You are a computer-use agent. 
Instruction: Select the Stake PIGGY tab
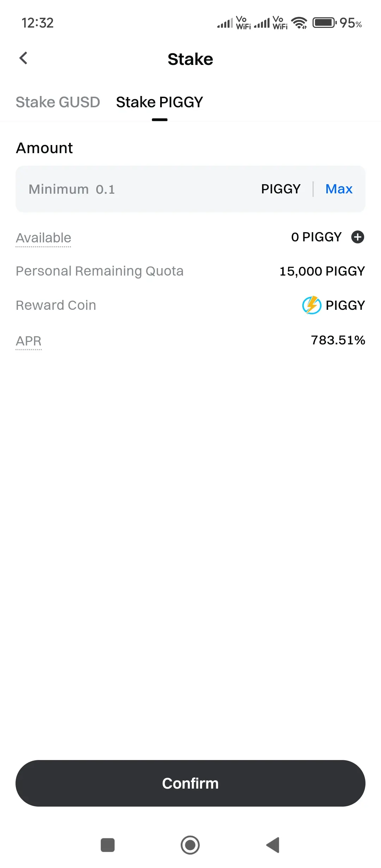click(x=159, y=102)
